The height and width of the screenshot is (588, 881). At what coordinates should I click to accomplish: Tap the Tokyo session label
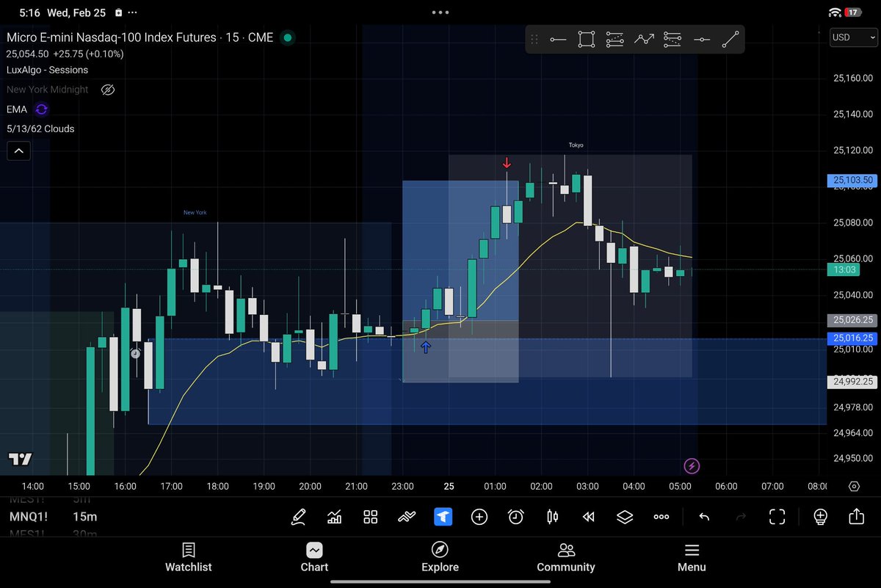[576, 145]
